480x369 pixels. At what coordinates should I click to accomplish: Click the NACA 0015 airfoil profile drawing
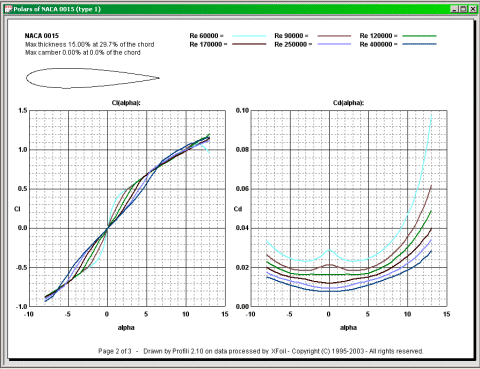coord(93,78)
